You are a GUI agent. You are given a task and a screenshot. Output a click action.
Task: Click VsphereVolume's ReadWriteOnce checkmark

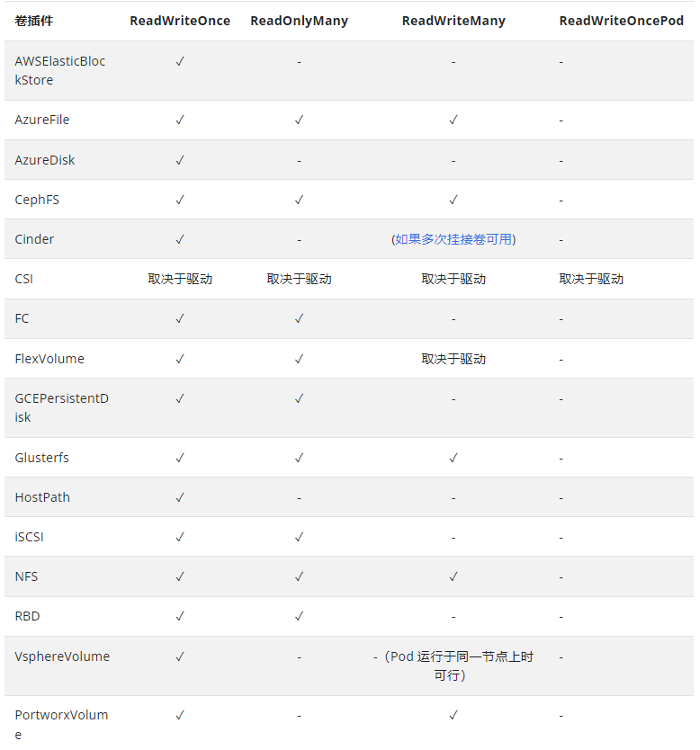180,656
